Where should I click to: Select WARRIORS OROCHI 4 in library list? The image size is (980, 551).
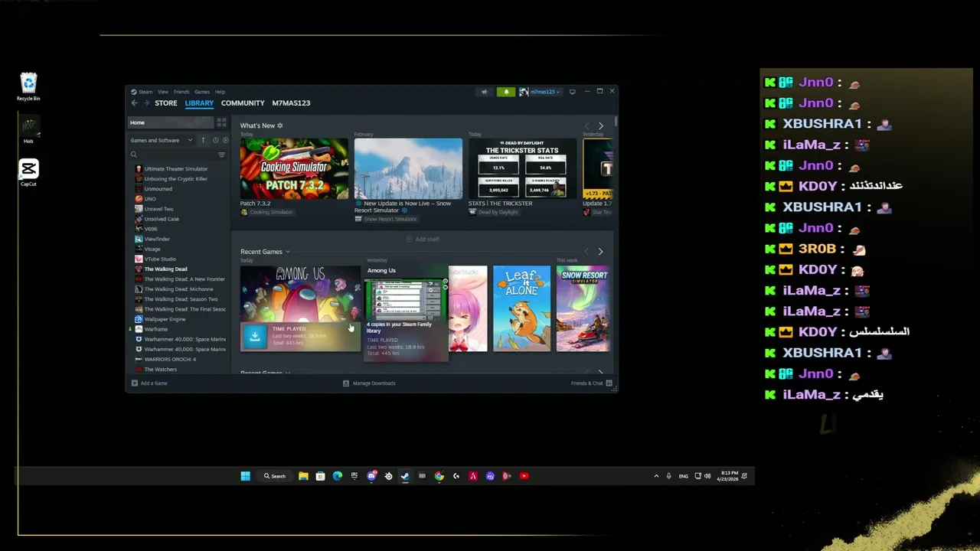click(170, 360)
